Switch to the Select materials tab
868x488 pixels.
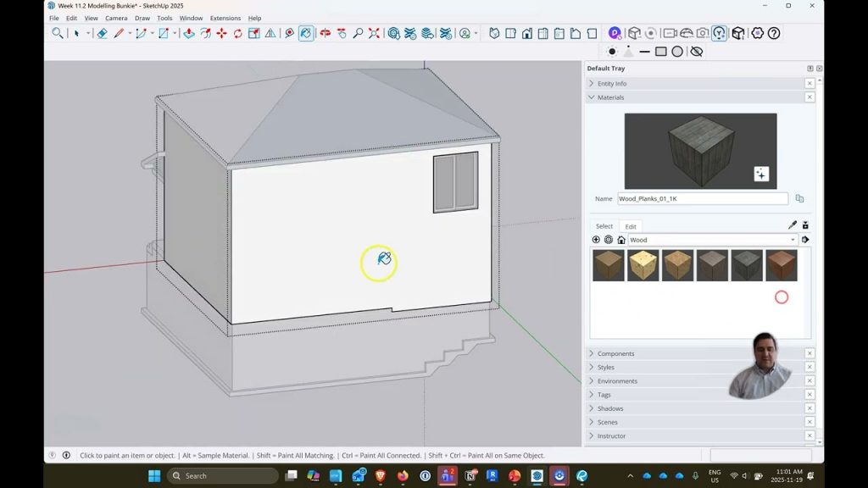click(604, 226)
